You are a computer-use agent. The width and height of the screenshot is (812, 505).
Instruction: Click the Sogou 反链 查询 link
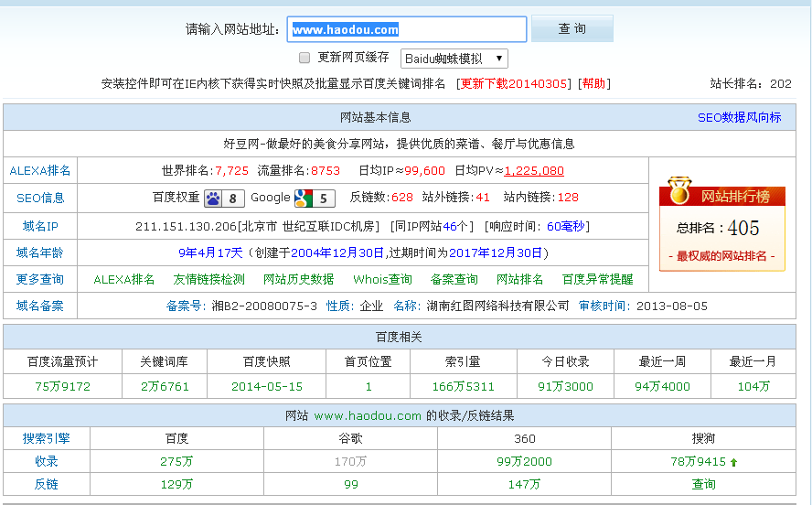click(703, 484)
